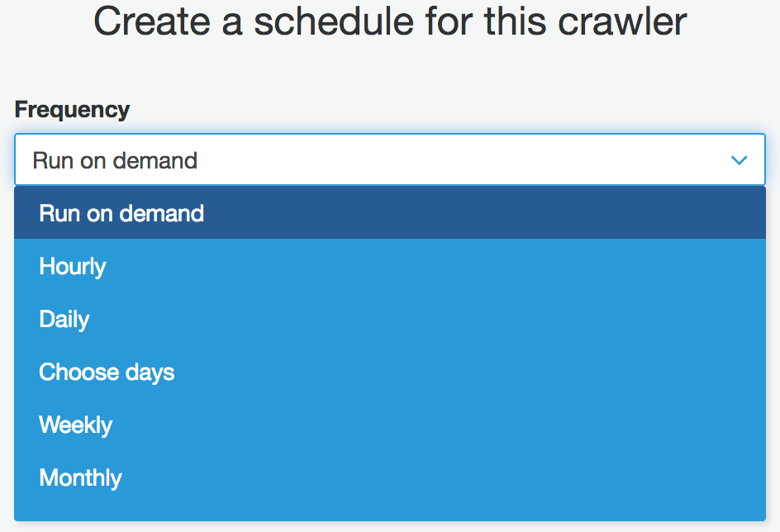Open the list of scheduling frequencies
This screenshot has height=532, width=780.
(x=390, y=159)
